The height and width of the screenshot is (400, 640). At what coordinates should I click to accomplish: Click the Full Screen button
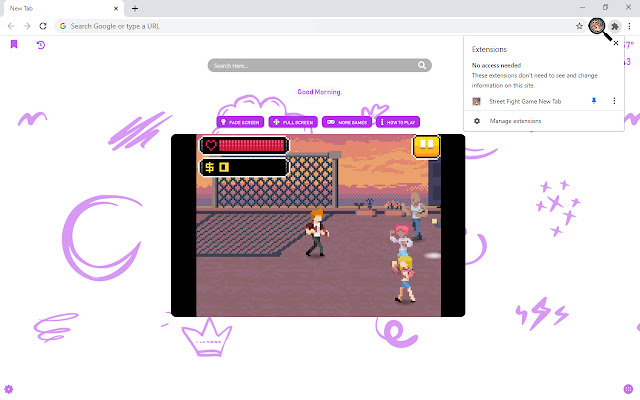pos(293,122)
